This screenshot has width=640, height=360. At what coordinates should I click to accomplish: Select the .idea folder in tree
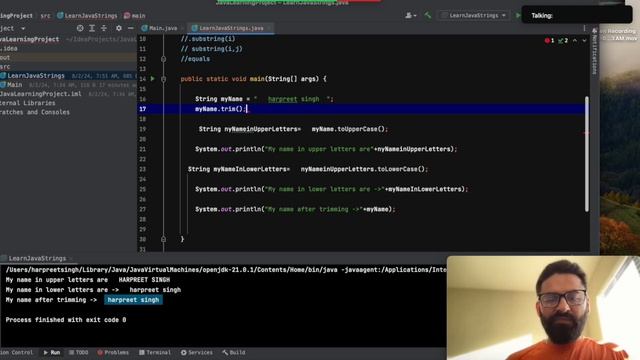click(x=9, y=48)
